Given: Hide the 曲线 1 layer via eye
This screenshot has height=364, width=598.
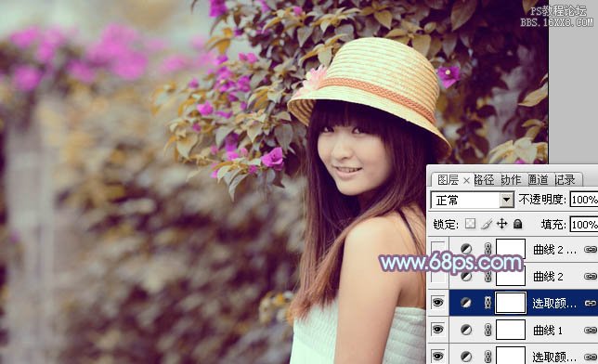Looking at the screenshot, I should pos(438,330).
